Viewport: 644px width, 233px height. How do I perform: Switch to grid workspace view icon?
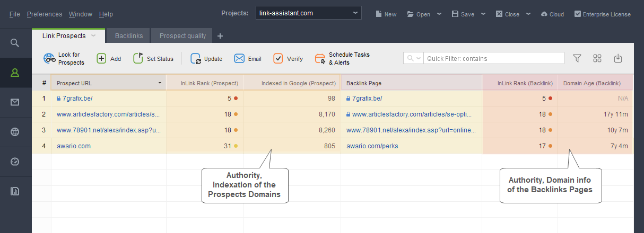point(597,58)
